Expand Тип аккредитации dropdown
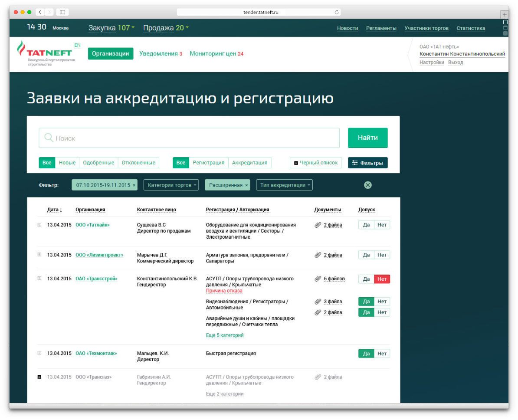The height and width of the screenshot is (420, 518). click(x=284, y=185)
